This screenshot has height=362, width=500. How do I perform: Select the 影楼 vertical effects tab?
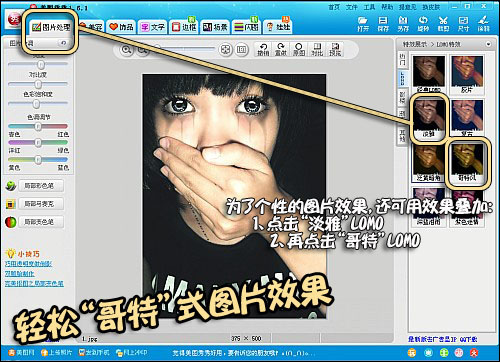tap(403, 98)
